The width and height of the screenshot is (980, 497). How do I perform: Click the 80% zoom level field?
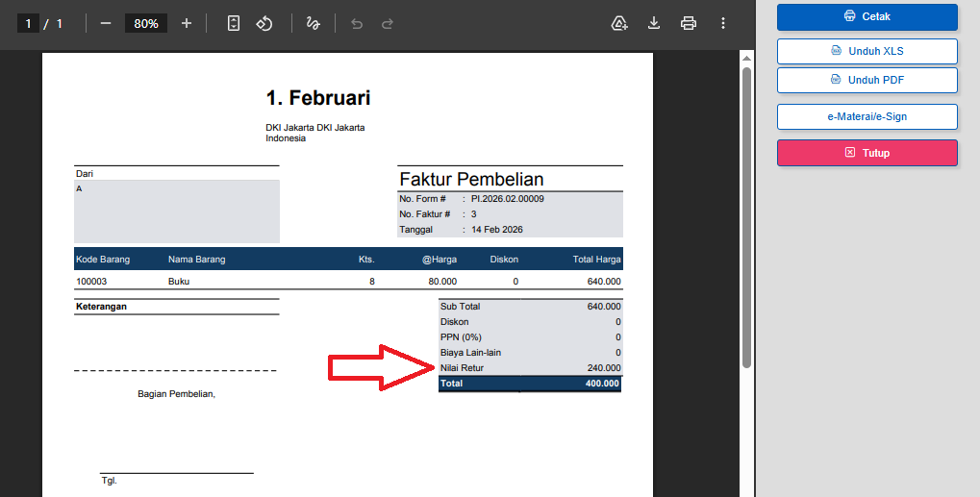tap(146, 23)
